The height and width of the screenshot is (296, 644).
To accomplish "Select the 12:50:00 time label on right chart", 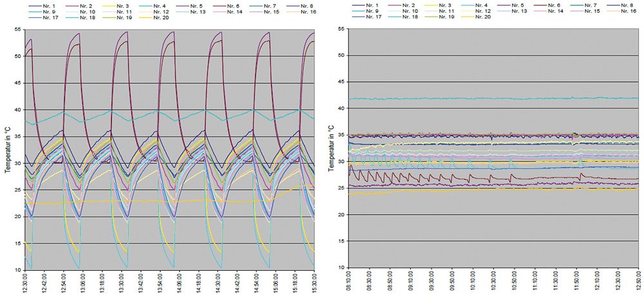I will tap(636, 282).
